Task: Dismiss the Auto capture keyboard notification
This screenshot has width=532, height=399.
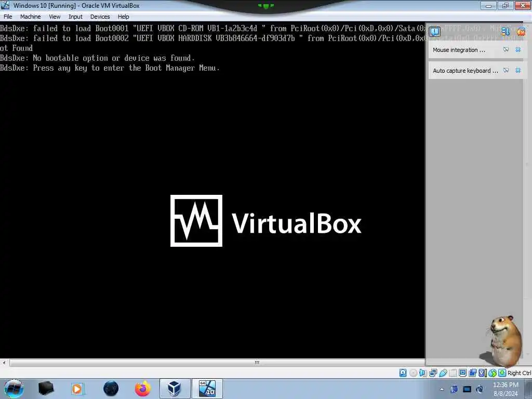Action: [x=518, y=70]
